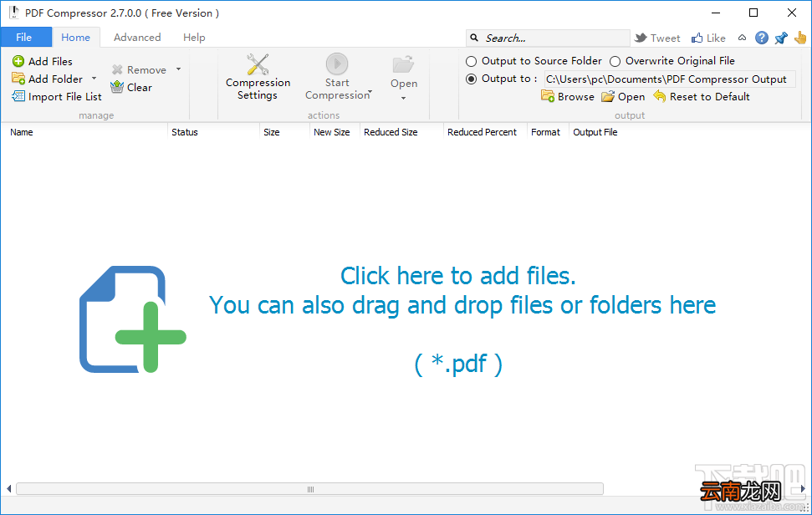The height and width of the screenshot is (515, 812).
Task: Expand the Remove dropdown arrow
Action: (x=178, y=69)
